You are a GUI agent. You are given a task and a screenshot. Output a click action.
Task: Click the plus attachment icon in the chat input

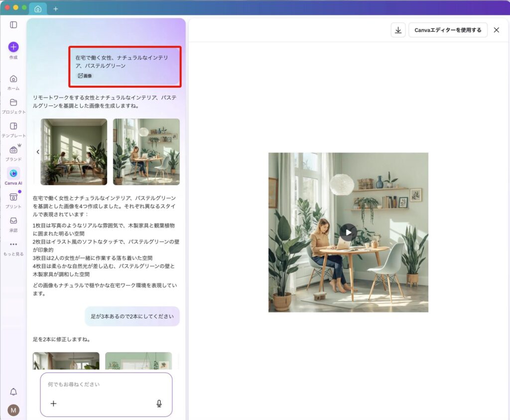point(53,403)
